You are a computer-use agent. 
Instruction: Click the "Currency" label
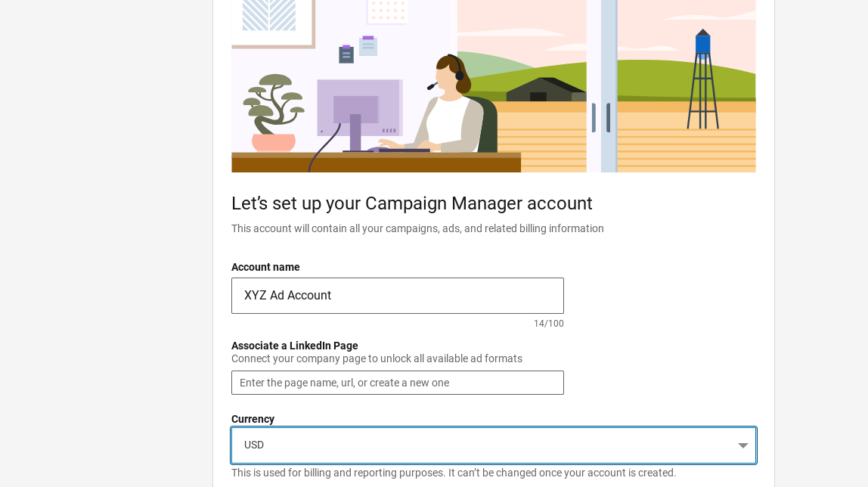click(253, 419)
